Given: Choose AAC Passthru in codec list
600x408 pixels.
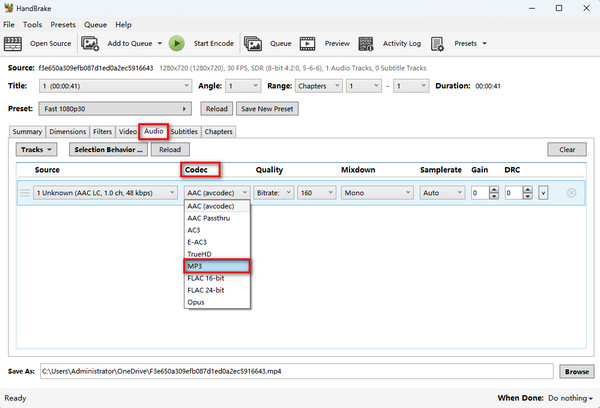Looking at the screenshot, I should [x=217, y=218].
